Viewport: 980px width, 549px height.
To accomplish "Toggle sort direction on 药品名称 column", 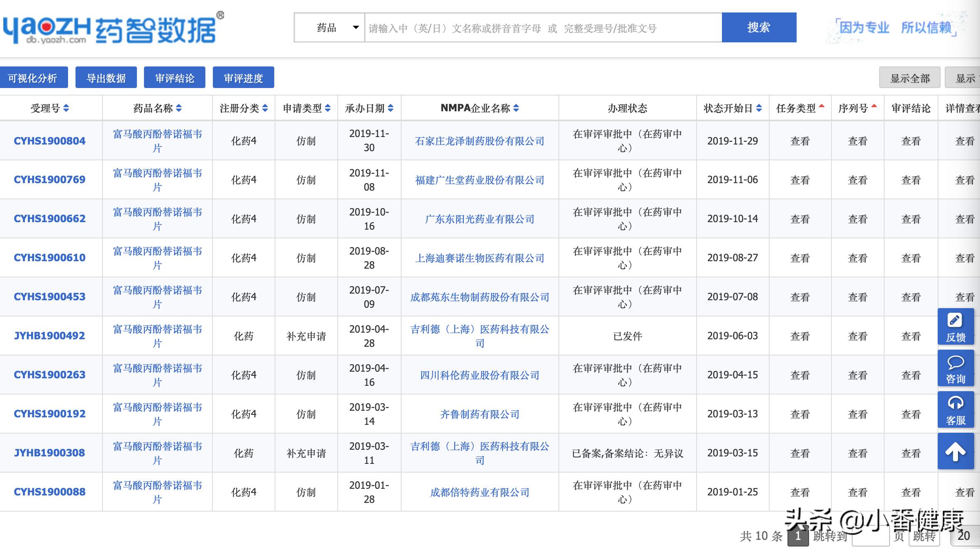I will 179,108.
